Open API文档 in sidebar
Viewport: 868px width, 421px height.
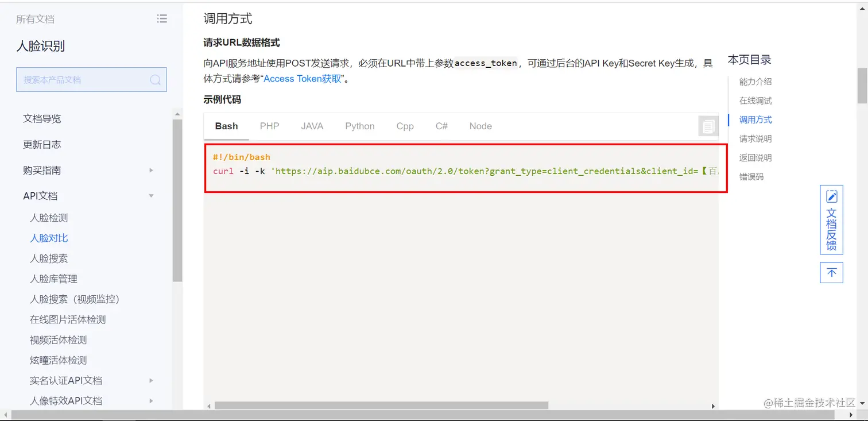[40, 196]
